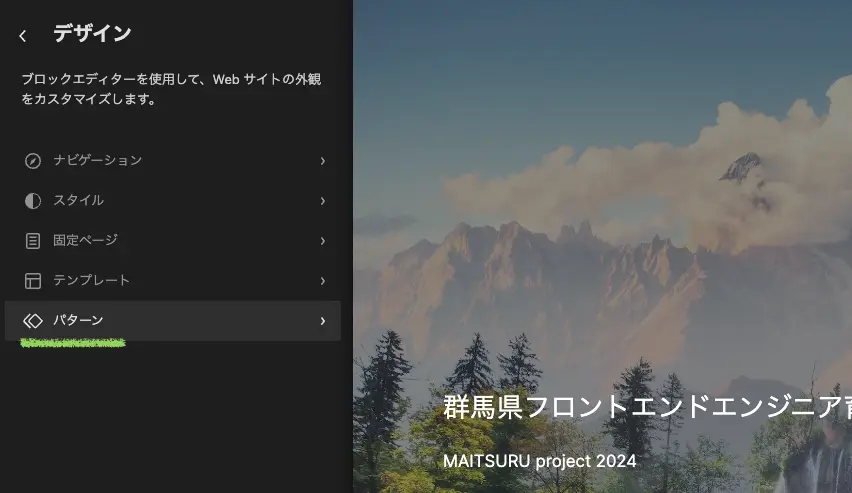Click the back arrow beside デザイン
This screenshot has height=493, width=852.
[x=23, y=36]
